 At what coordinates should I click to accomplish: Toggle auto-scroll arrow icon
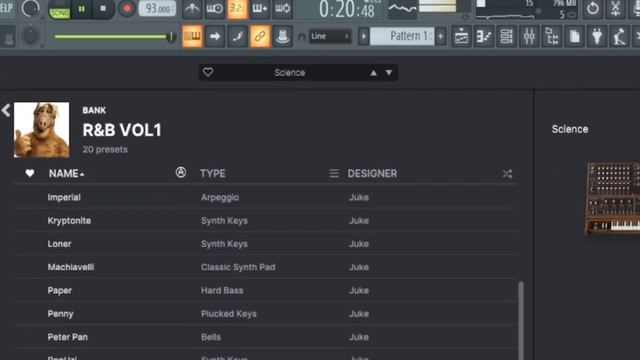tap(215, 36)
